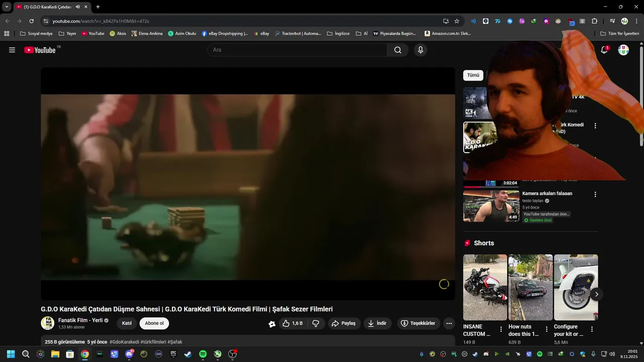Viewport: 644px width, 362px height.
Task: Open the install/cast icon in address bar
Action: point(446,21)
